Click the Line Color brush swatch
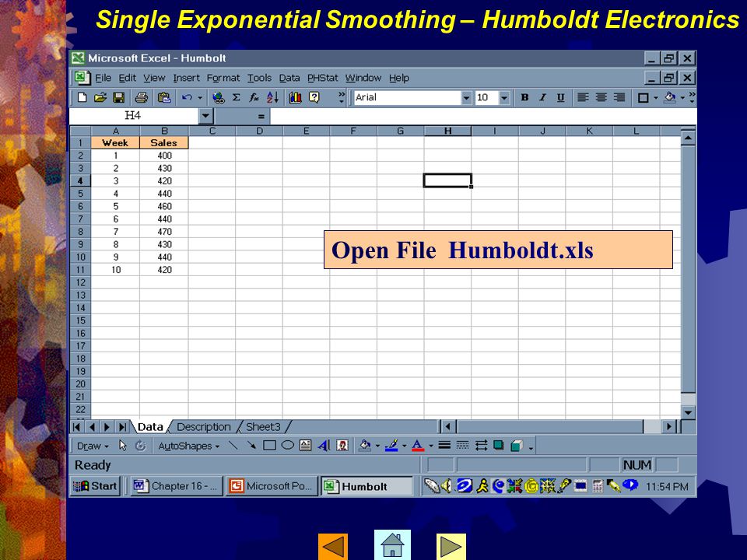 pos(391,446)
